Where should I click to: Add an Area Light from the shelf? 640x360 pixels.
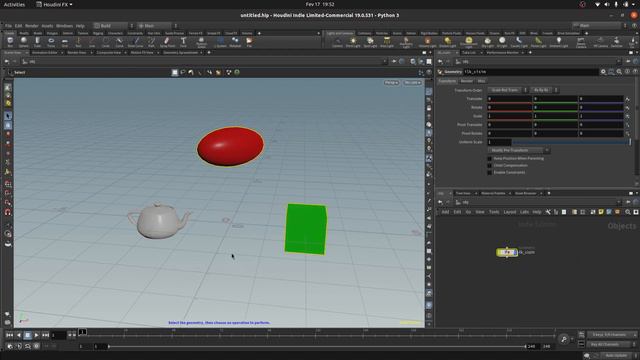point(387,41)
